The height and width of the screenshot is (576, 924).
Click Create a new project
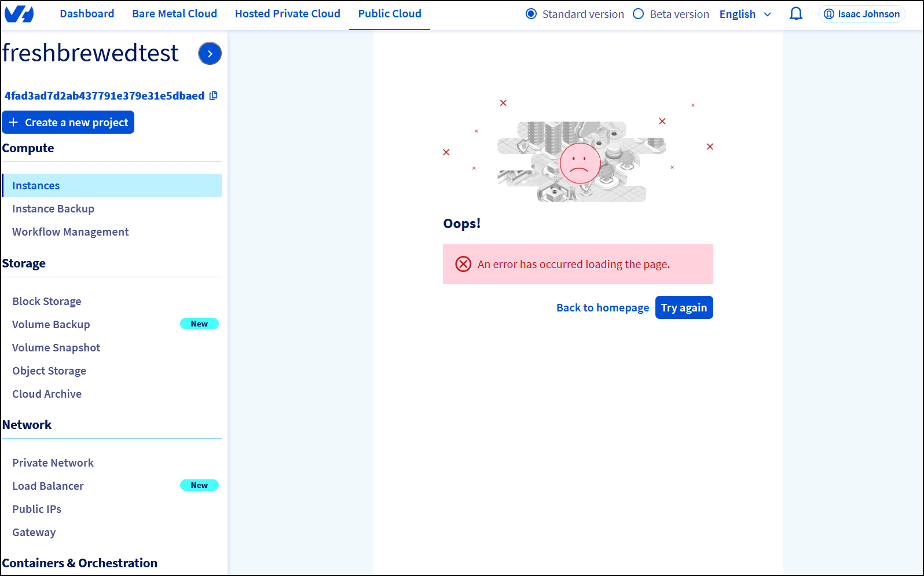[68, 122]
